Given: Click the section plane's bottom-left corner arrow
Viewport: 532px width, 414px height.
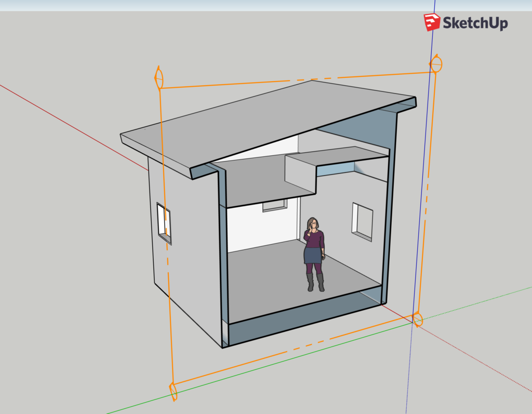Looking at the screenshot, I should click(x=173, y=391).
